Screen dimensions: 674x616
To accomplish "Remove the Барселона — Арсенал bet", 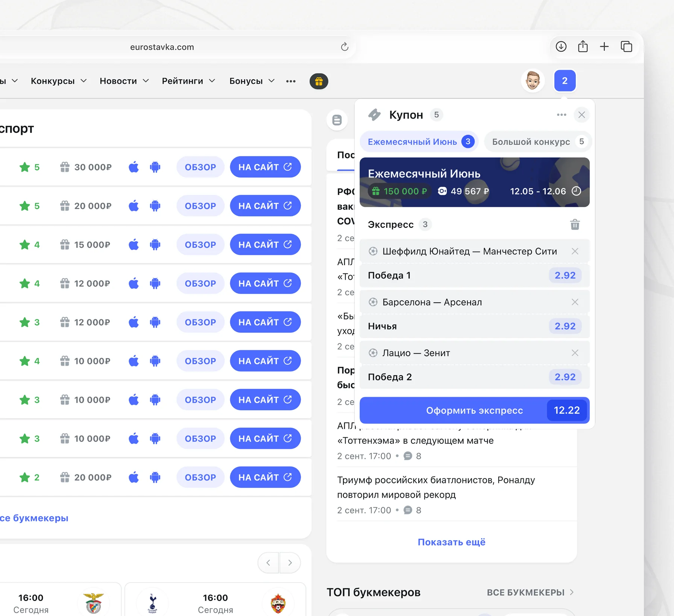I will pyautogui.click(x=575, y=302).
